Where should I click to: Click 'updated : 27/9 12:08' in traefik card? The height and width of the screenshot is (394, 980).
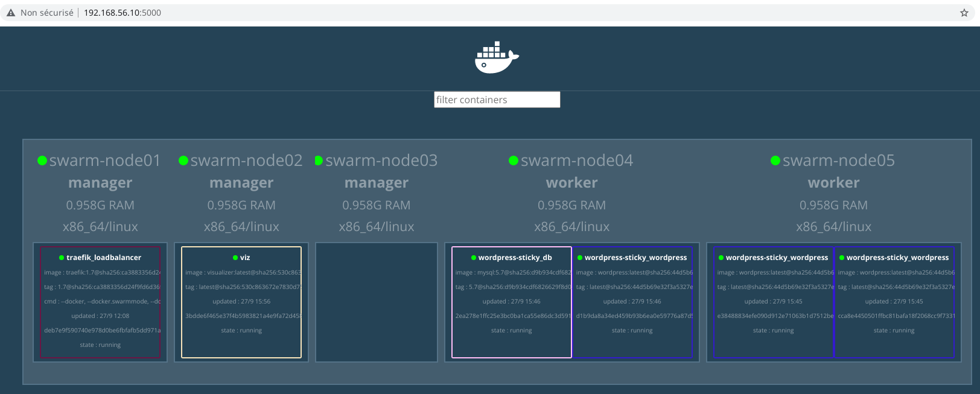(x=100, y=316)
